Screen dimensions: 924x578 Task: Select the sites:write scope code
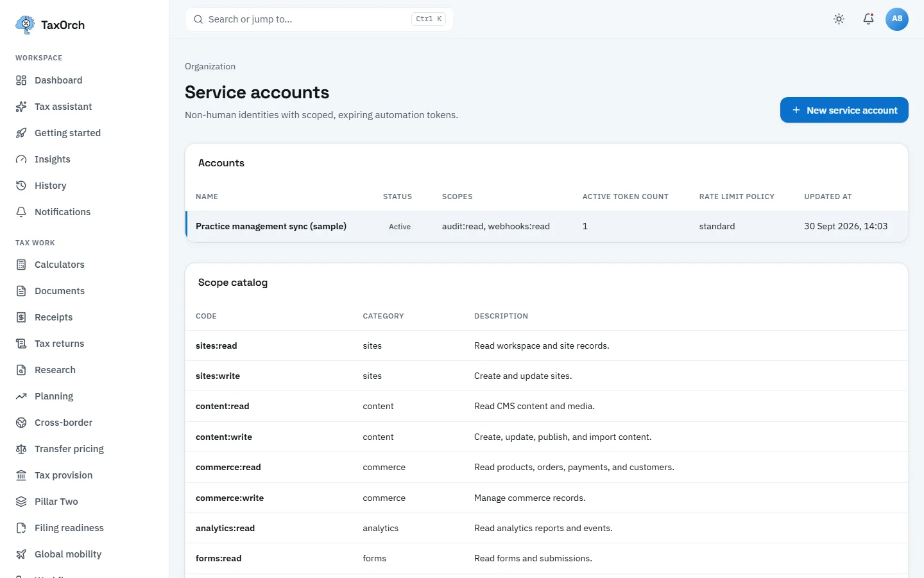218,376
